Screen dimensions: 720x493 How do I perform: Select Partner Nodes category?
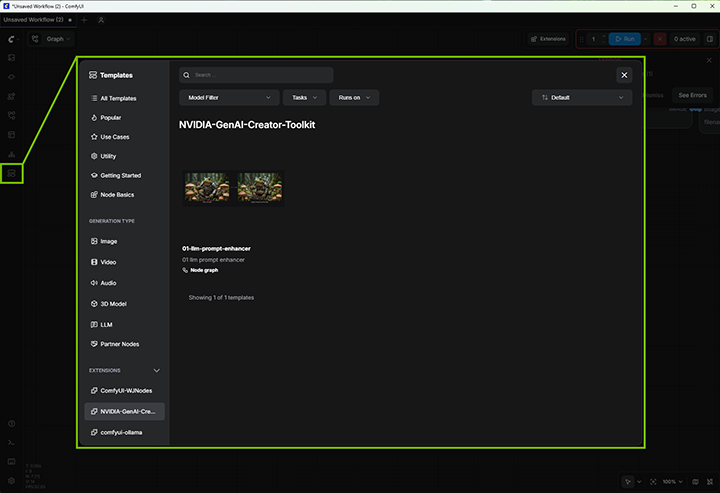tap(124, 344)
